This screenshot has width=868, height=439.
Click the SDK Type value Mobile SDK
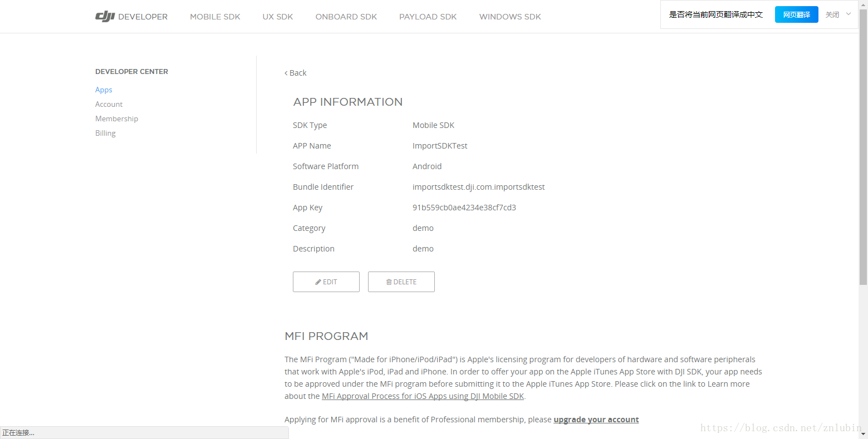433,125
